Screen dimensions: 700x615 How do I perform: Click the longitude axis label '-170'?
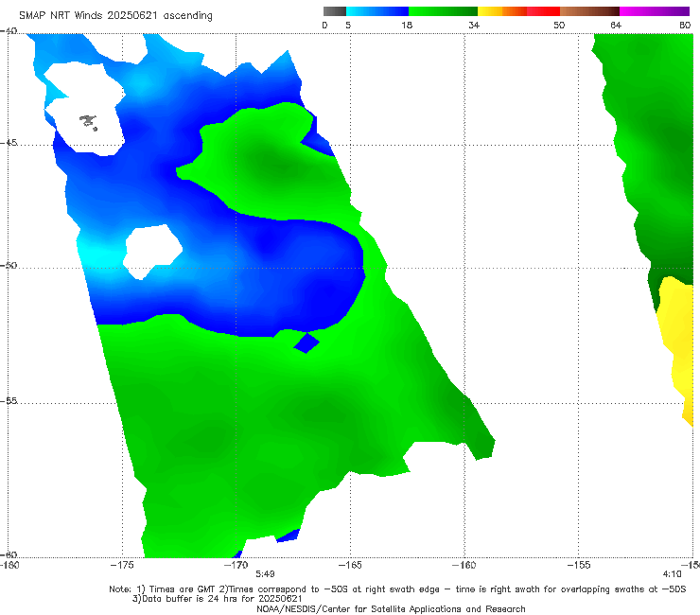pyautogui.click(x=236, y=565)
